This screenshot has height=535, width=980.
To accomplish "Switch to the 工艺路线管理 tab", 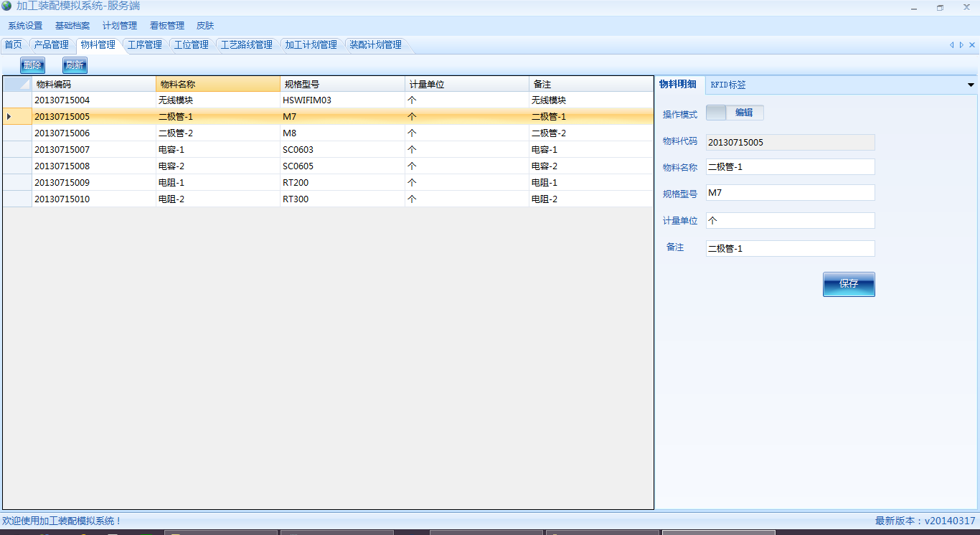I will [x=246, y=44].
